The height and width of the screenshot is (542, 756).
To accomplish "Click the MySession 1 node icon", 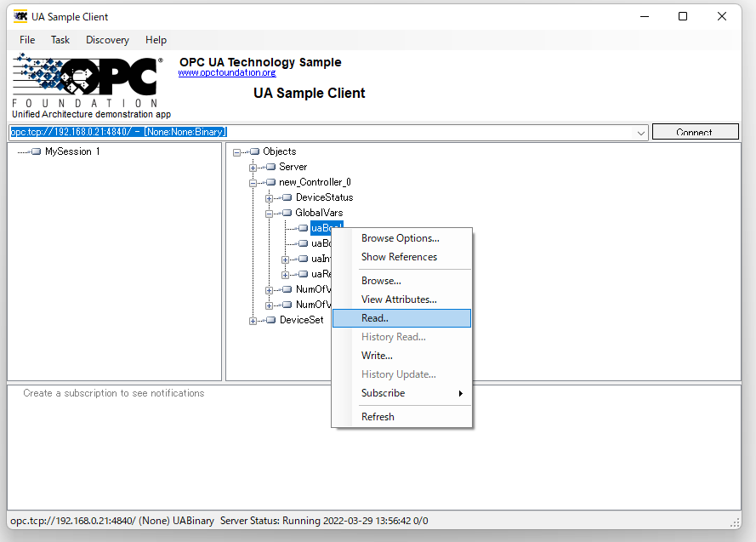I will tap(36, 151).
